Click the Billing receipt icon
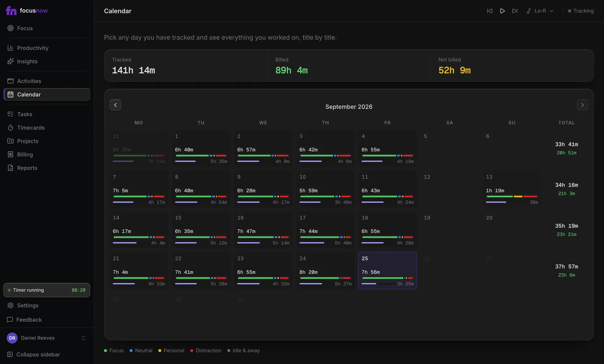 pos(10,154)
